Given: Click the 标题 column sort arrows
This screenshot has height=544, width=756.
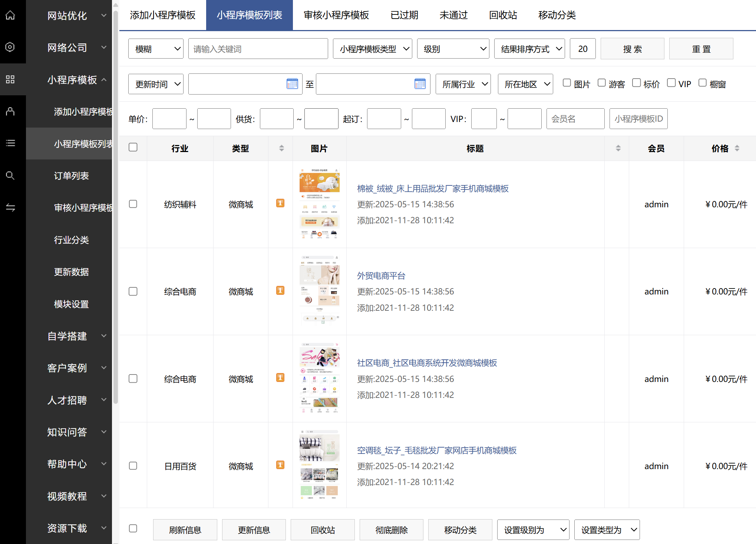Looking at the screenshot, I should point(618,148).
